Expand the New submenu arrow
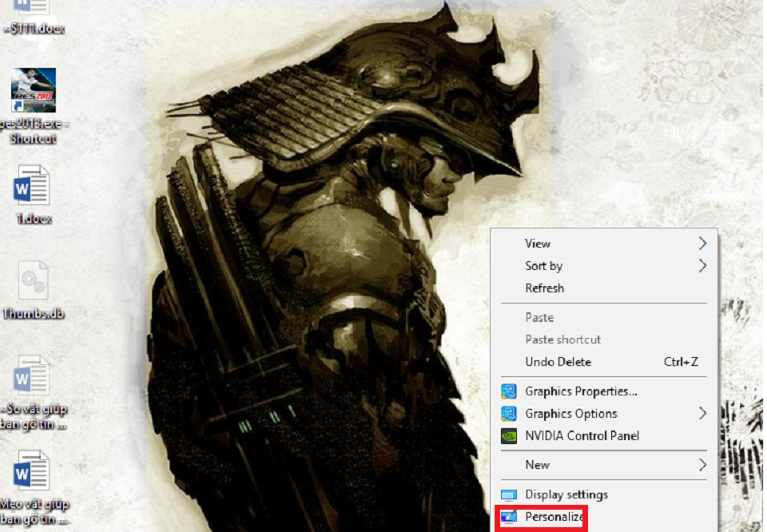The height and width of the screenshot is (532, 767). click(702, 465)
